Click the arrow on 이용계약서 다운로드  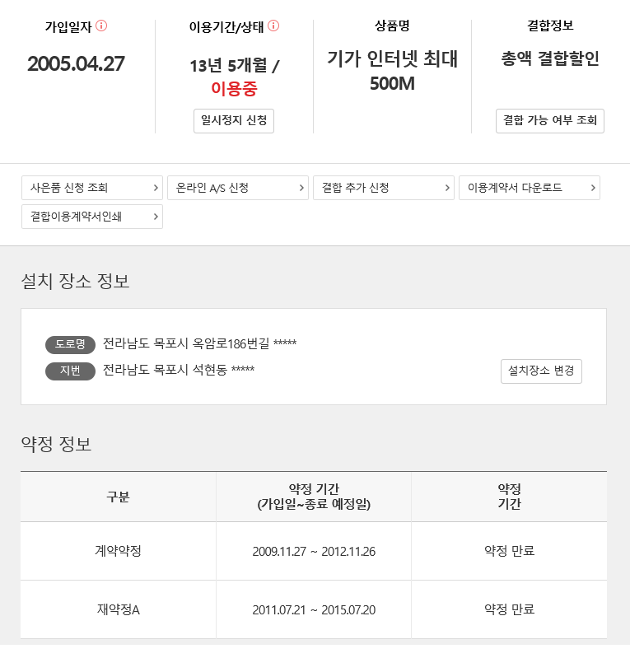click(x=593, y=188)
